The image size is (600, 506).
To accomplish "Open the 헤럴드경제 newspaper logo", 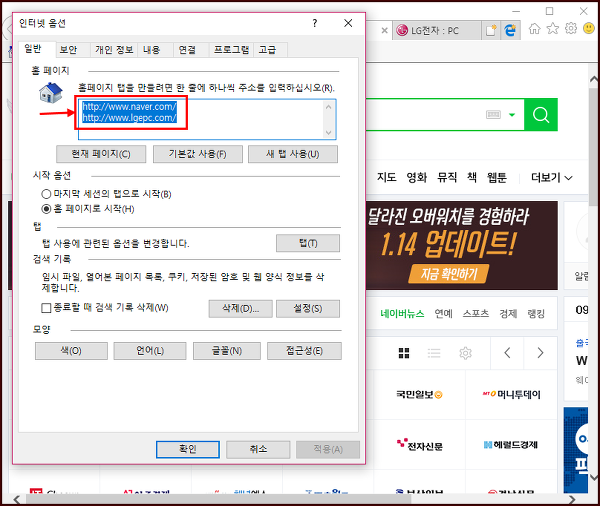I will [x=511, y=445].
